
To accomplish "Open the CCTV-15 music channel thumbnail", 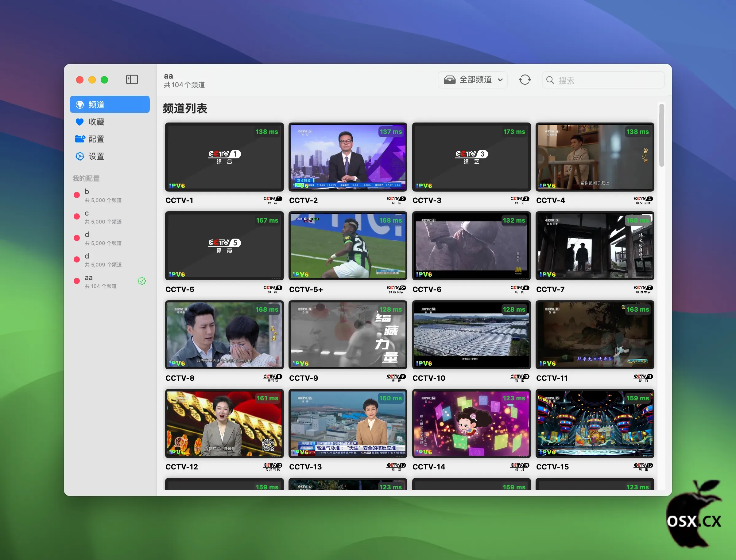I will pyautogui.click(x=595, y=424).
